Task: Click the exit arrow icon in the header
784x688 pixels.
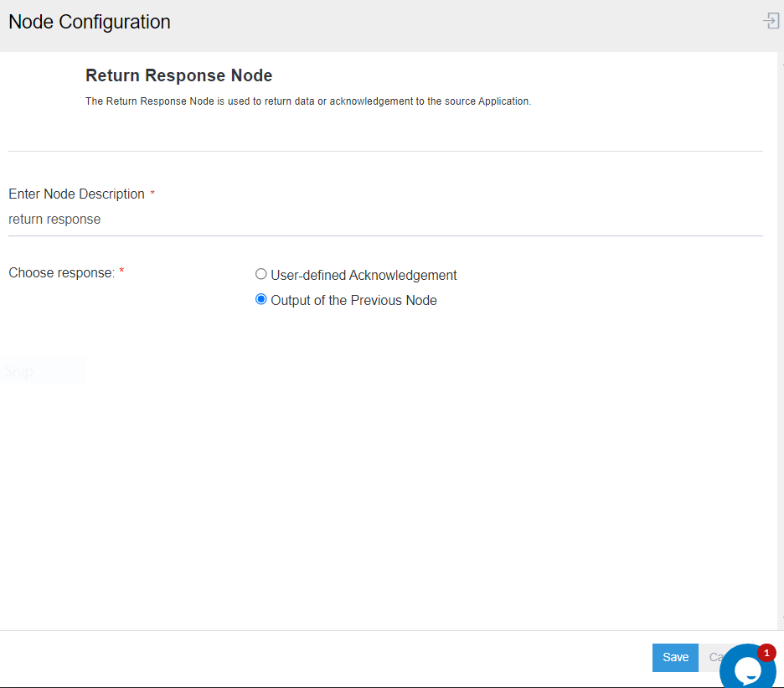Action: tap(771, 21)
